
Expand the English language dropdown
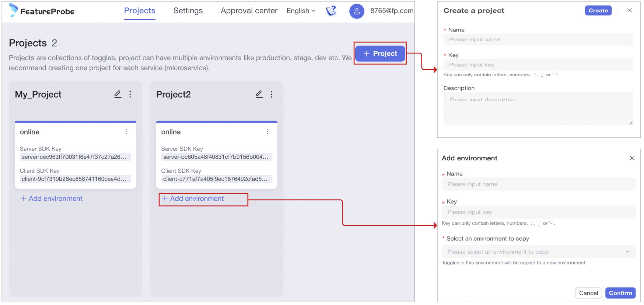coord(301,11)
